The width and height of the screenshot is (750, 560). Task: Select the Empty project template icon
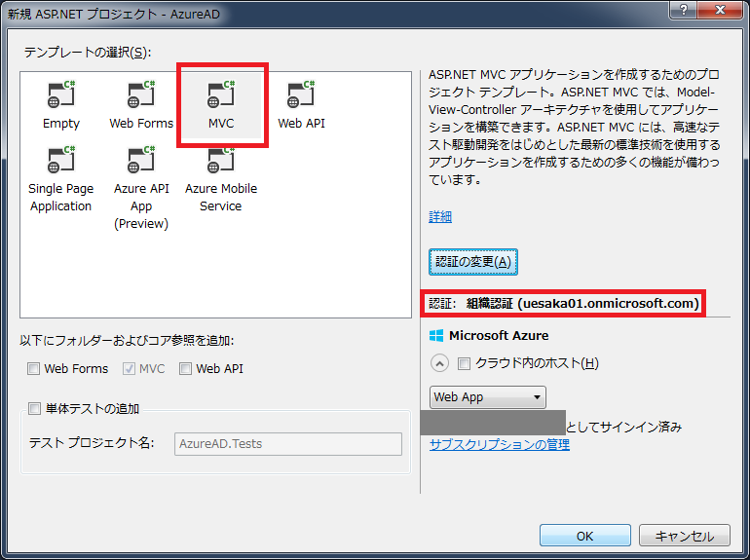coord(60,94)
